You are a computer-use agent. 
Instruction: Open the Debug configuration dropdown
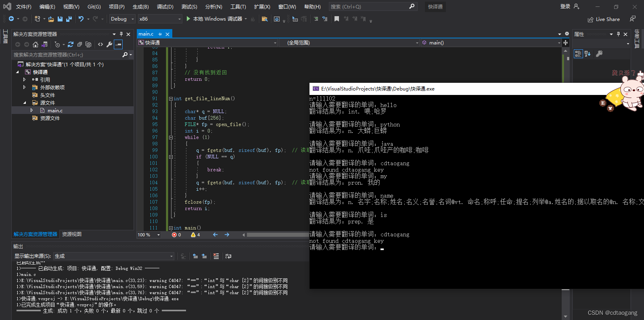click(122, 19)
